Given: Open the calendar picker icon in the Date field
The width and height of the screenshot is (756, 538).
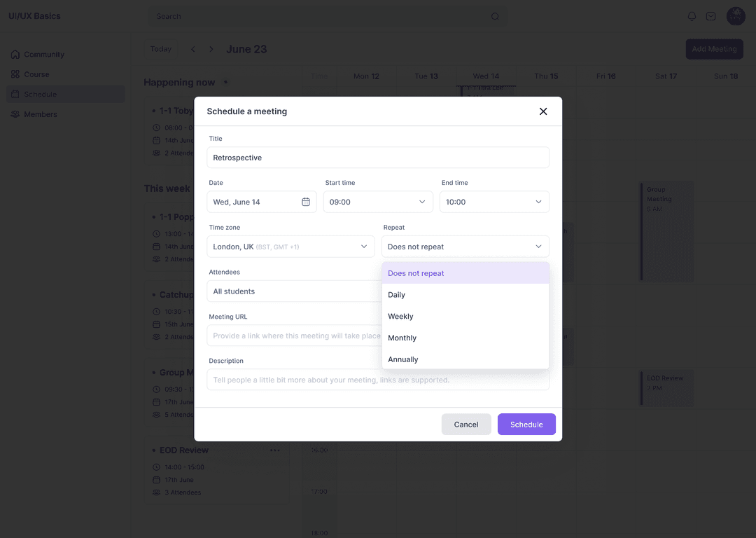Looking at the screenshot, I should [x=306, y=202].
